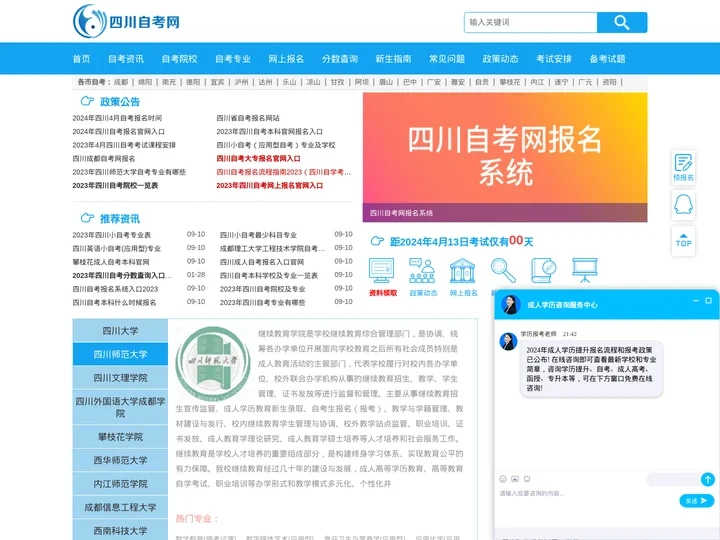Viewport: 720px width, 540px height.
Task: Click the blue up-arrow button in chat
Action: click(708, 479)
